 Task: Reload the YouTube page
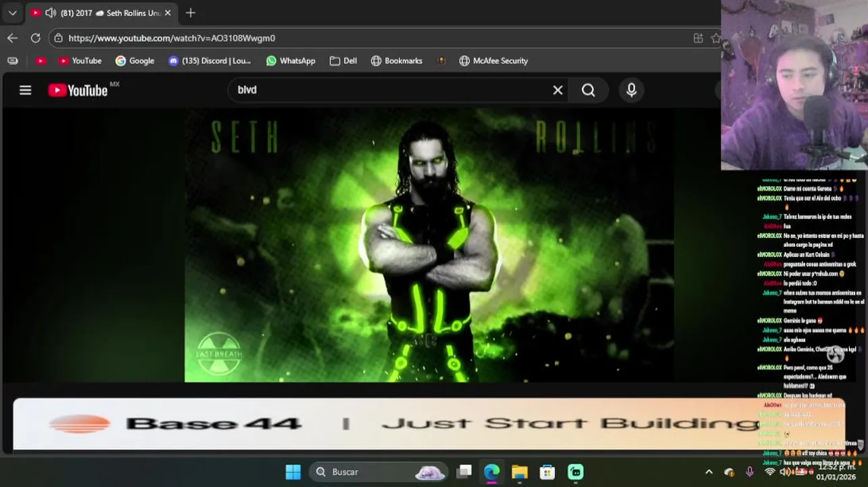click(x=35, y=38)
